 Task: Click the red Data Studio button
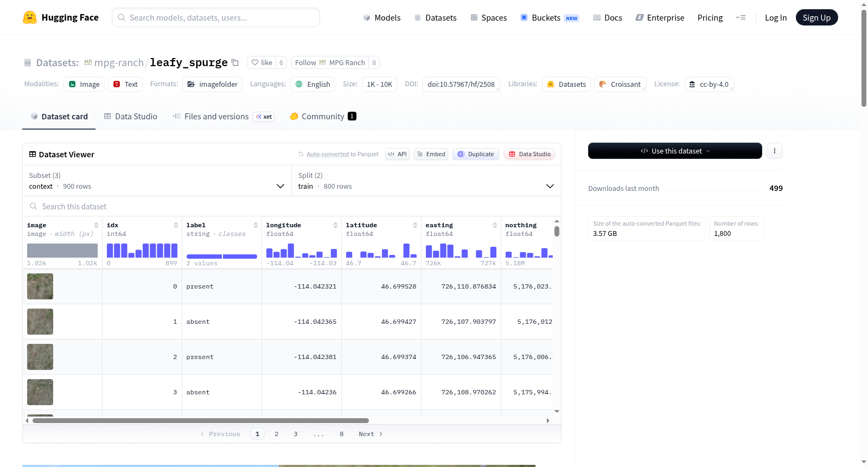tap(529, 154)
